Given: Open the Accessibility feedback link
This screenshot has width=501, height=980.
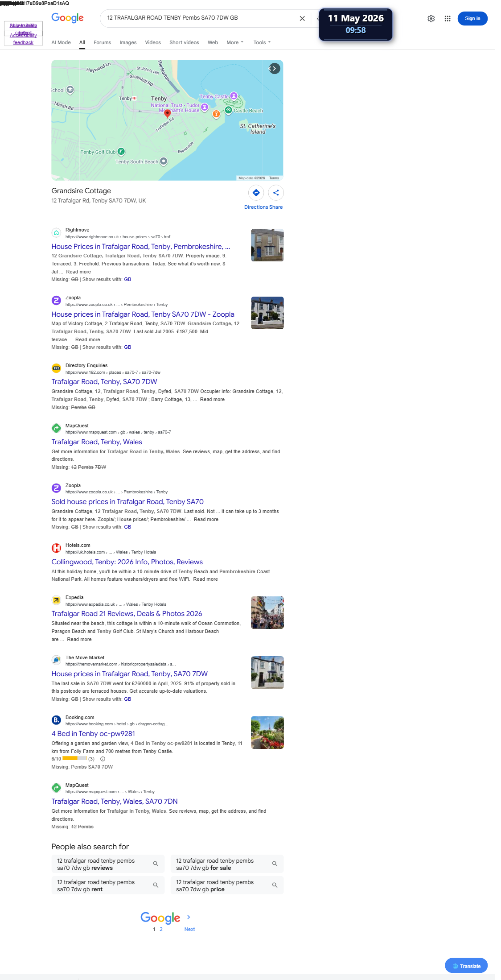Looking at the screenshot, I should (x=23, y=39).
